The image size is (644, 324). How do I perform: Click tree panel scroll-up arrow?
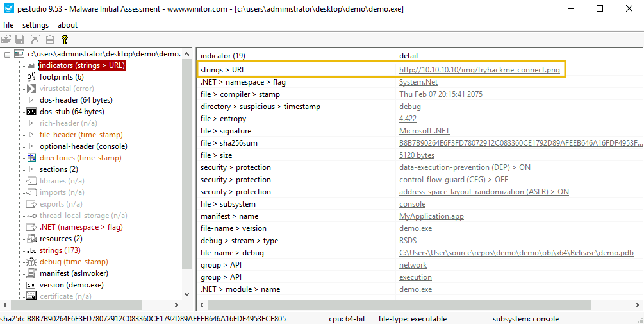tap(187, 54)
